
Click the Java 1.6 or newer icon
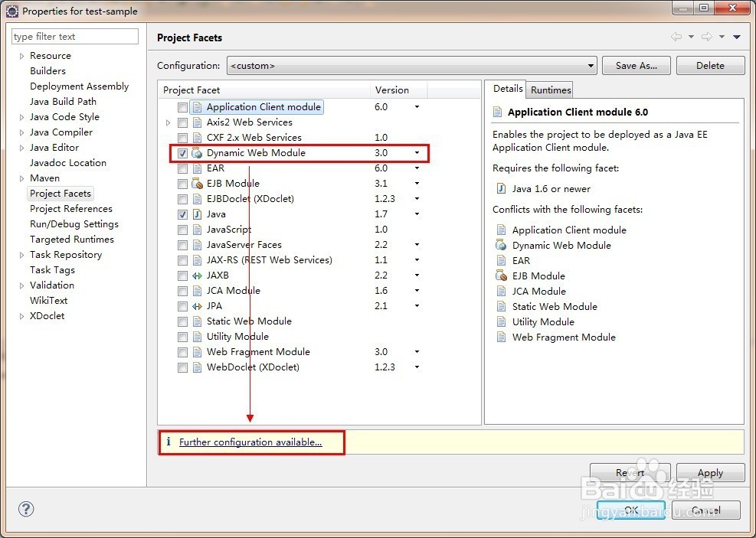pyautogui.click(x=501, y=188)
